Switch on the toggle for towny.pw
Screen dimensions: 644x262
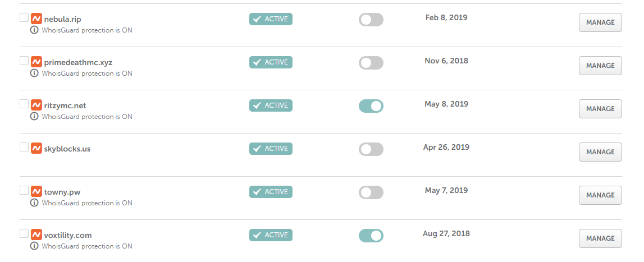pos(371,192)
